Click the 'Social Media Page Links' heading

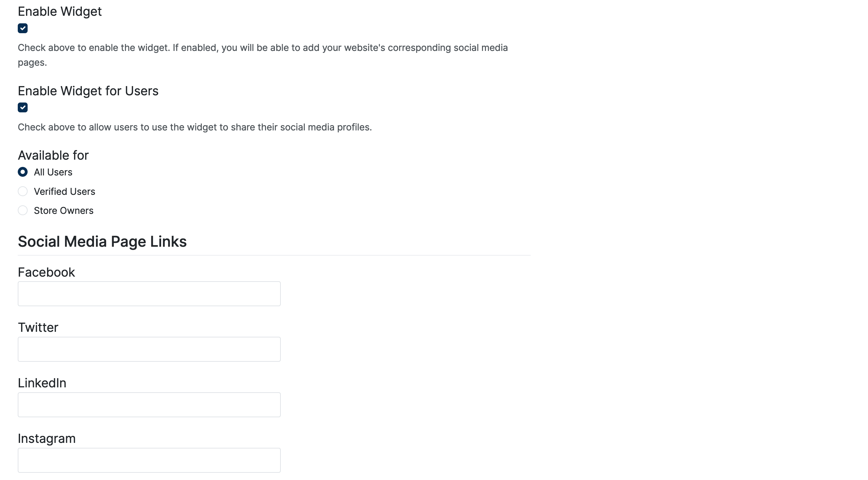click(102, 242)
